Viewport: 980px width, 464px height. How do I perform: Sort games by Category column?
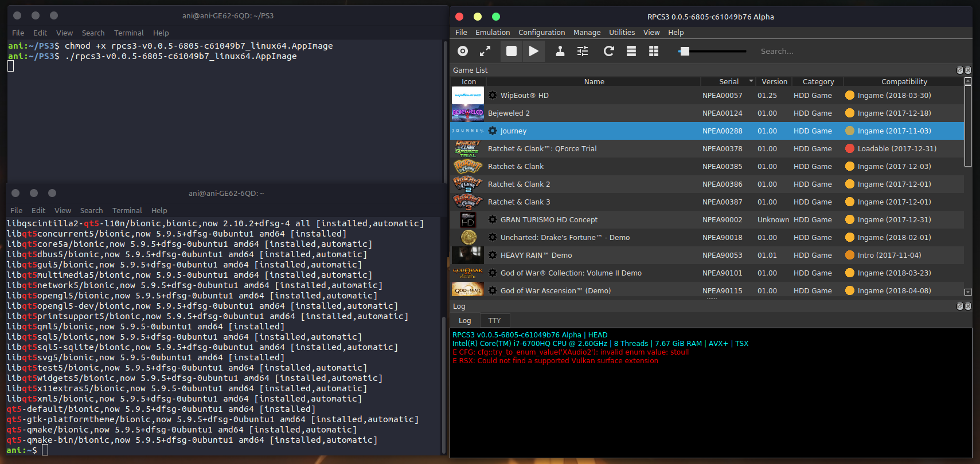pyautogui.click(x=818, y=82)
